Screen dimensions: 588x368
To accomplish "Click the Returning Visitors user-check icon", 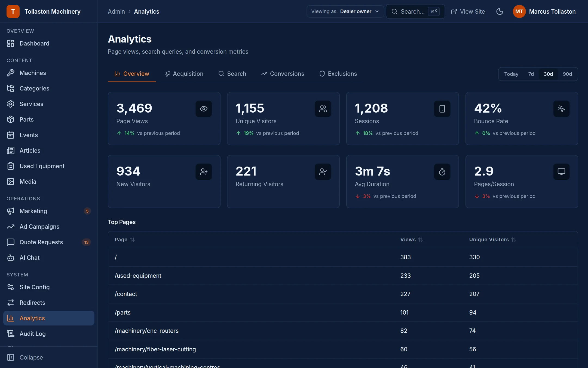I will click(323, 172).
